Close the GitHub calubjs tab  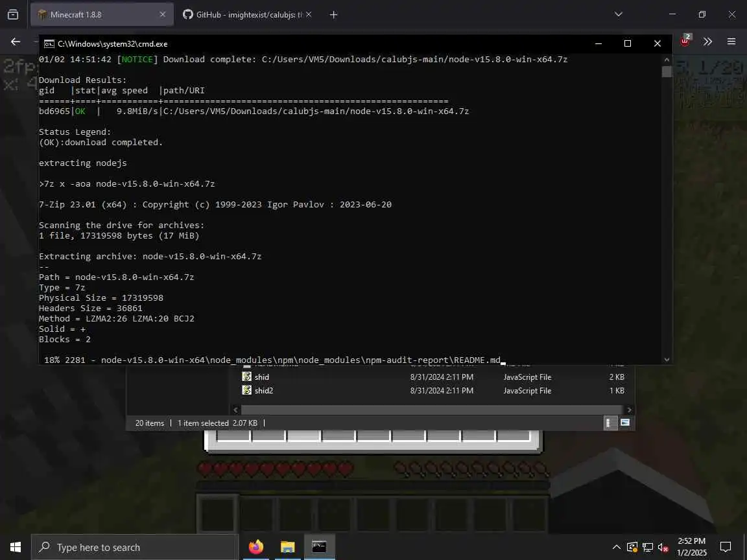click(x=309, y=15)
